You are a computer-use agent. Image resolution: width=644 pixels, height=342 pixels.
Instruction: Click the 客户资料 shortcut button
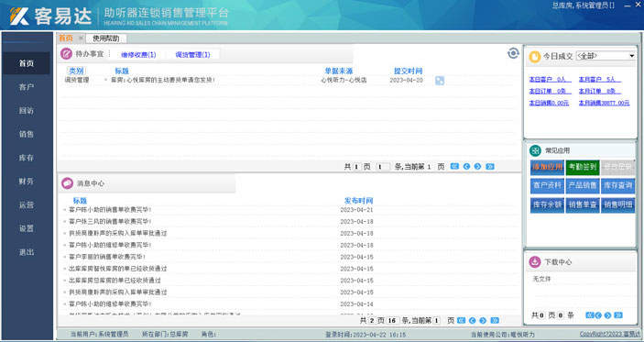[x=547, y=185]
